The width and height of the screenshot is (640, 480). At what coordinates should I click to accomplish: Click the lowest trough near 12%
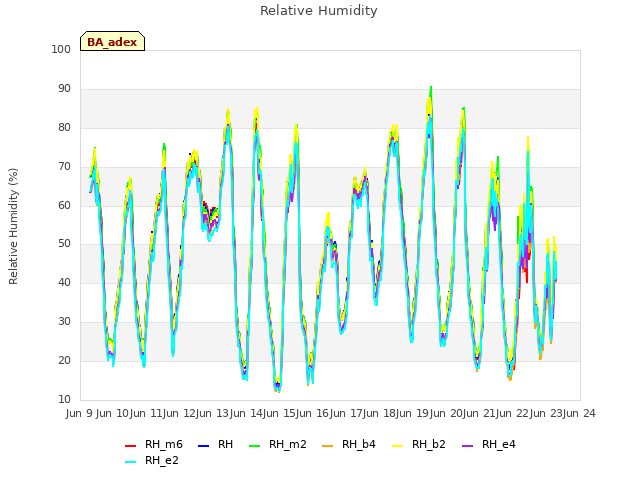[278, 391]
